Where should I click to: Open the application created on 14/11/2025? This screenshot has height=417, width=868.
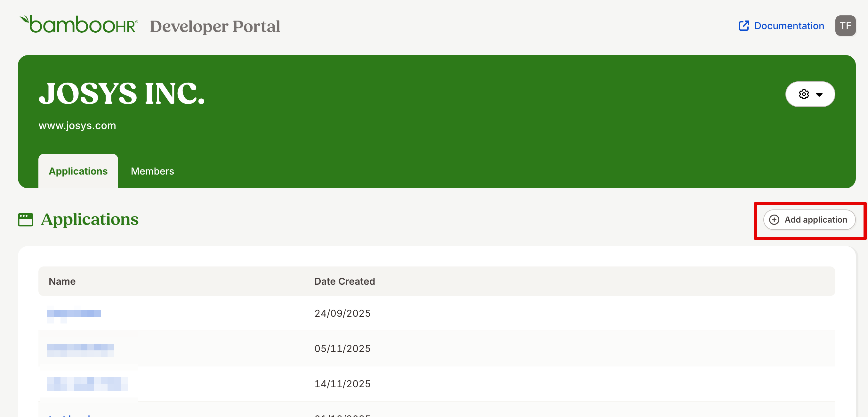pyautogui.click(x=87, y=384)
